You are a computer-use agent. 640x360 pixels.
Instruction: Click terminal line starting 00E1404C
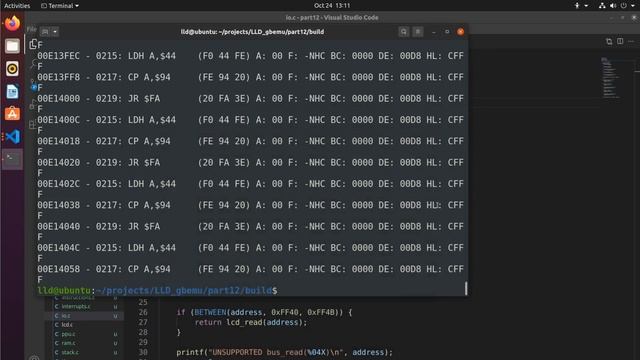(250, 248)
